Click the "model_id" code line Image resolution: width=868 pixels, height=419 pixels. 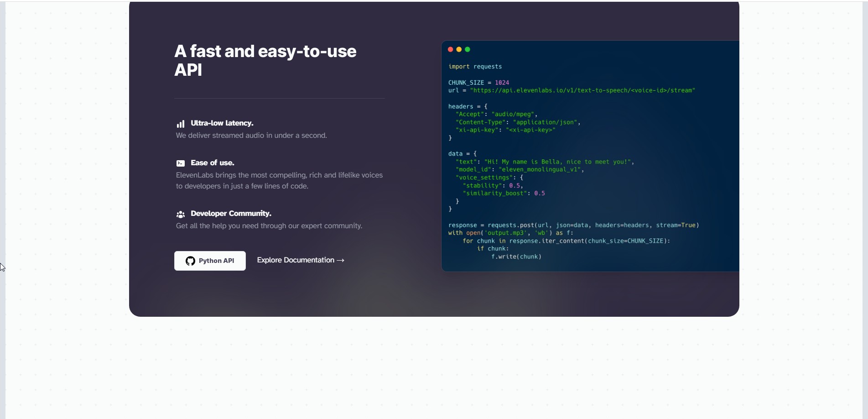(x=520, y=170)
